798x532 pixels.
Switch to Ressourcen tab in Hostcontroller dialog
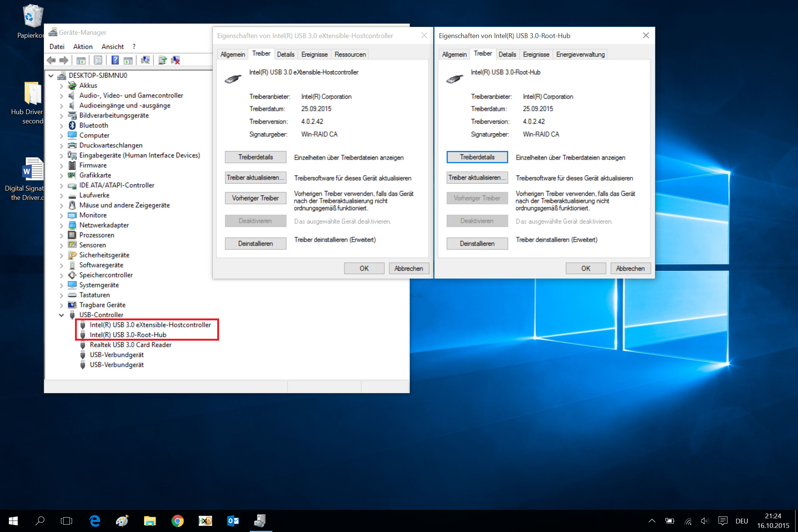pyautogui.click(x=350, y=54)
